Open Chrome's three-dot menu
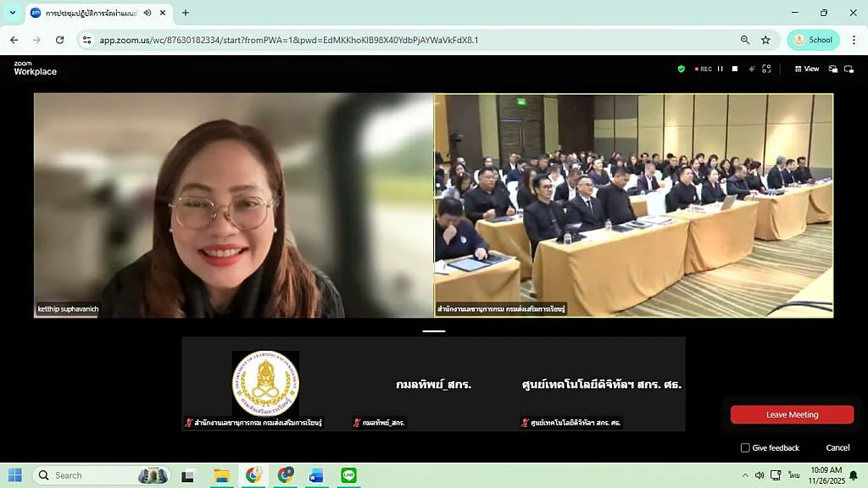The width and height of the screenshot is (868, 488). click(854, 40)
